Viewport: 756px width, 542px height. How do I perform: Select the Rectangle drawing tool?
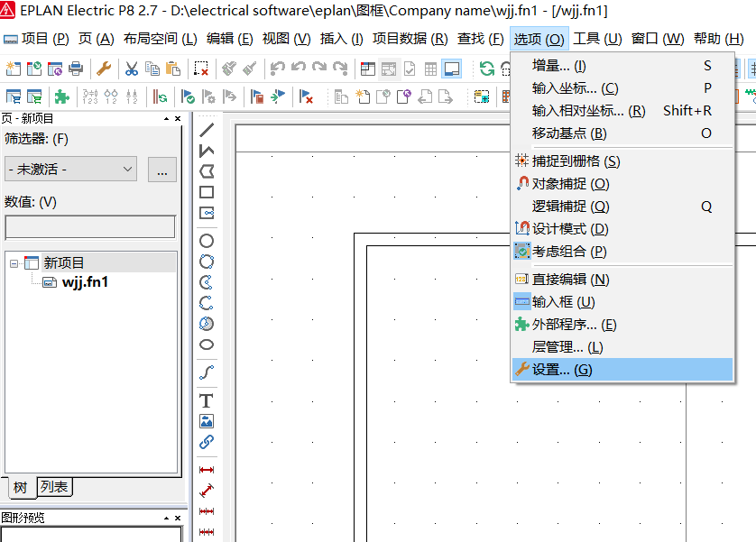[x=207, y=192]
